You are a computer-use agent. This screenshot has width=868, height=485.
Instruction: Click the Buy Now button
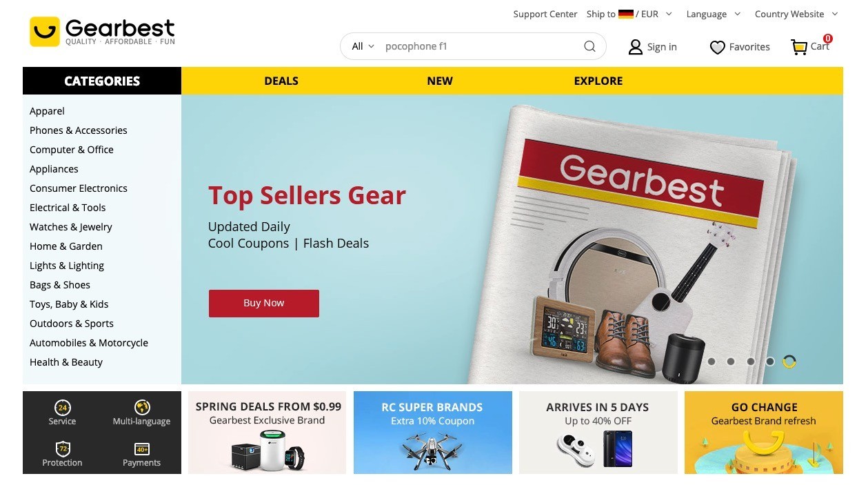coord(264,304)
